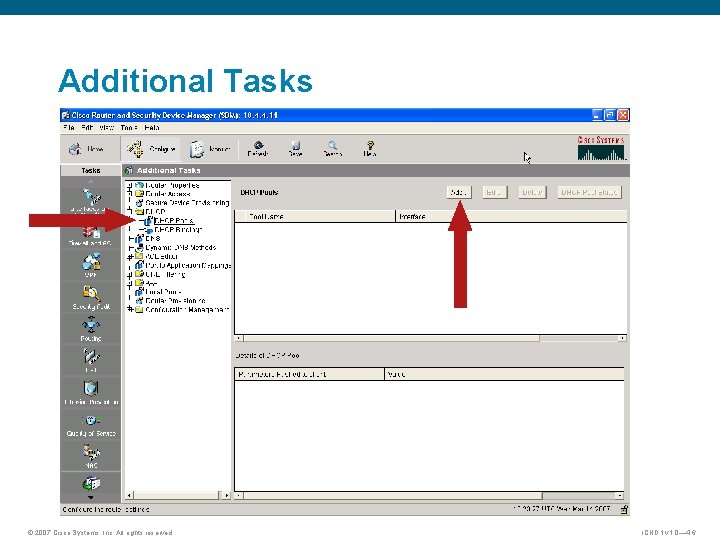The height and width of the screenshot is (540, 720).
Task: Open the Help menu
Action: (x=152, y=128)
